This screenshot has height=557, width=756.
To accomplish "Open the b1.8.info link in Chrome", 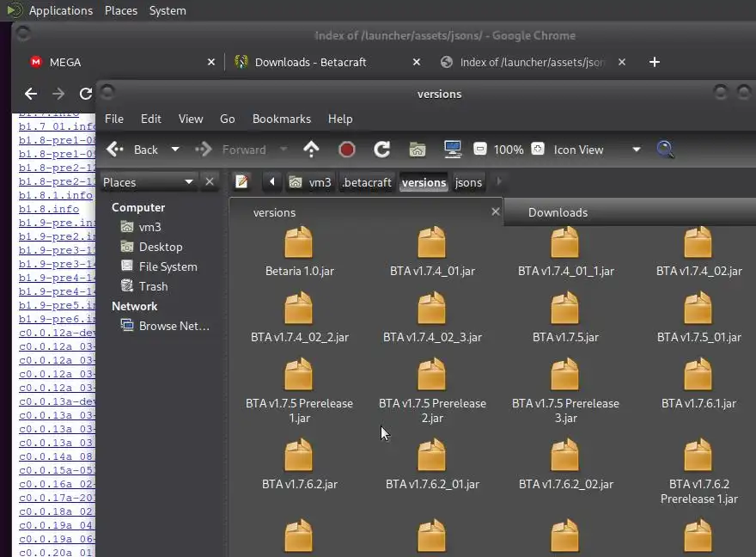I will pos(49,209).
